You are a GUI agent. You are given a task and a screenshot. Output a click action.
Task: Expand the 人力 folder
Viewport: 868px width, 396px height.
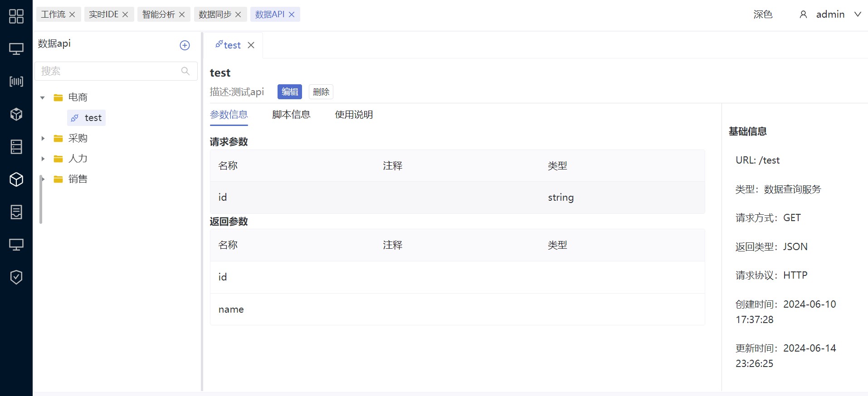[43, 159]
